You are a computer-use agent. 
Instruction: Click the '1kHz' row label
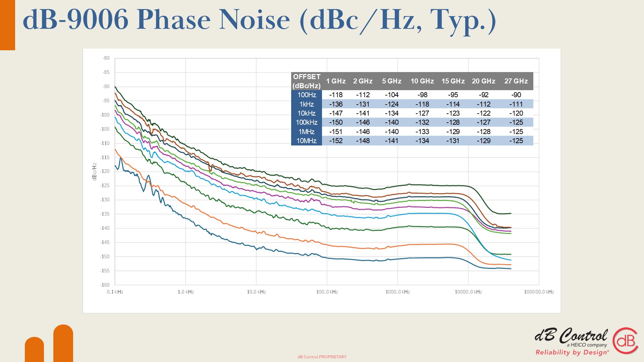point(307,104)
